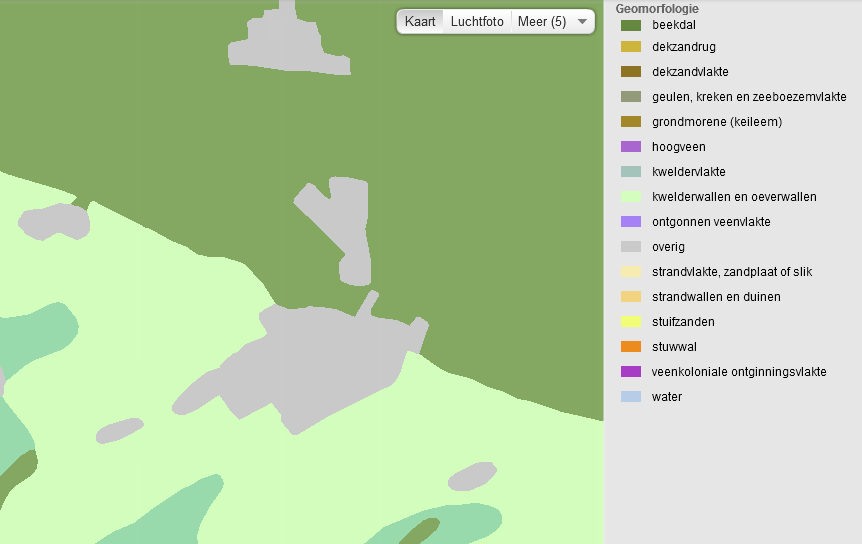The width and height of the screenshot is (862, 544).
Task: Click the 'strandwallen en duinen' legend label
Action: 716,297
